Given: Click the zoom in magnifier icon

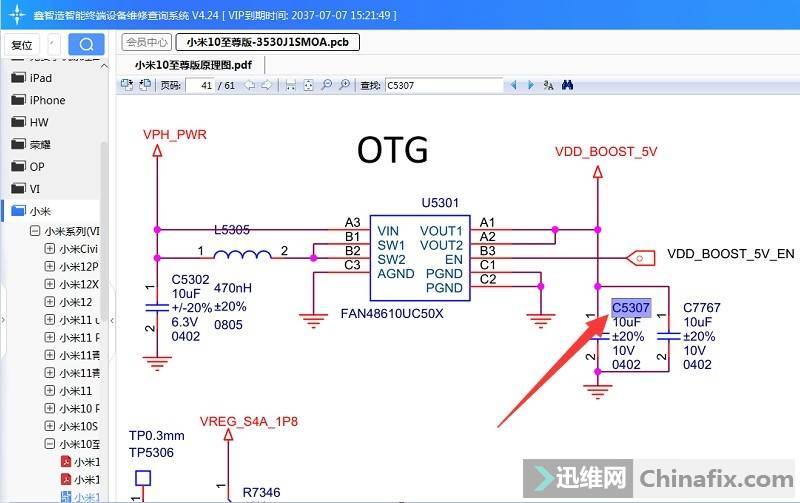Looking at the screenshot, I should (x=344, y=86).
